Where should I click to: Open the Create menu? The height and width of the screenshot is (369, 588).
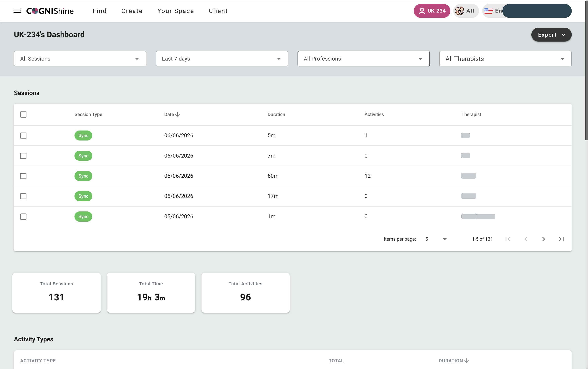tap(132, 11)
